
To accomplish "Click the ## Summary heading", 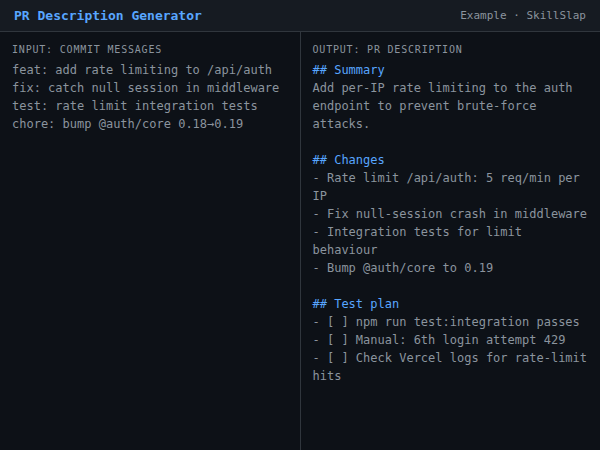I will [348, 70].
